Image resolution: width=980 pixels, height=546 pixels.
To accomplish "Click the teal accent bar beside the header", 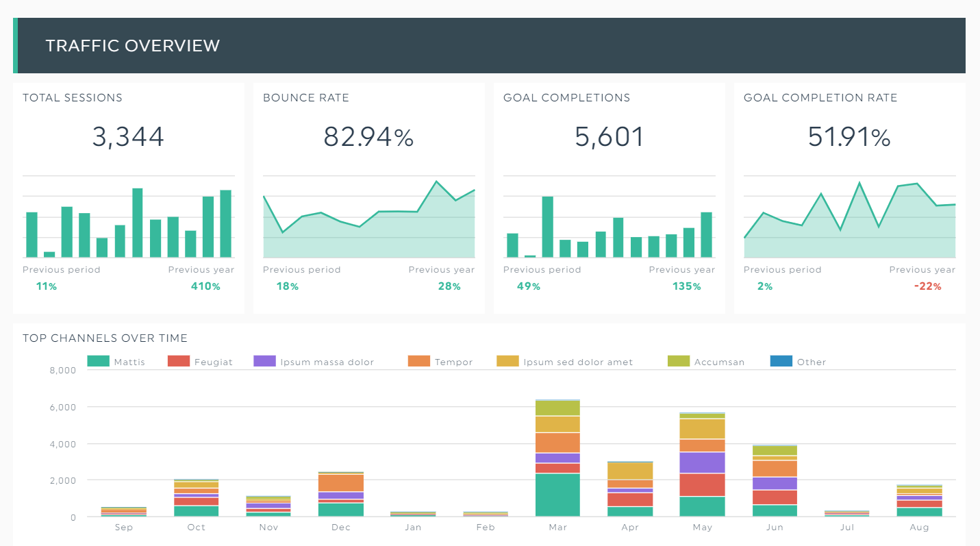I will 15,45.
